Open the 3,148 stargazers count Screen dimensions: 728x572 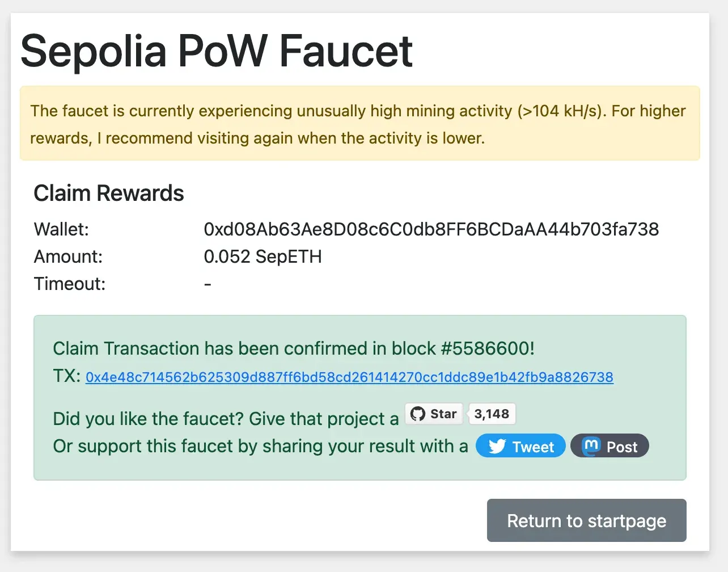point(492,414)
